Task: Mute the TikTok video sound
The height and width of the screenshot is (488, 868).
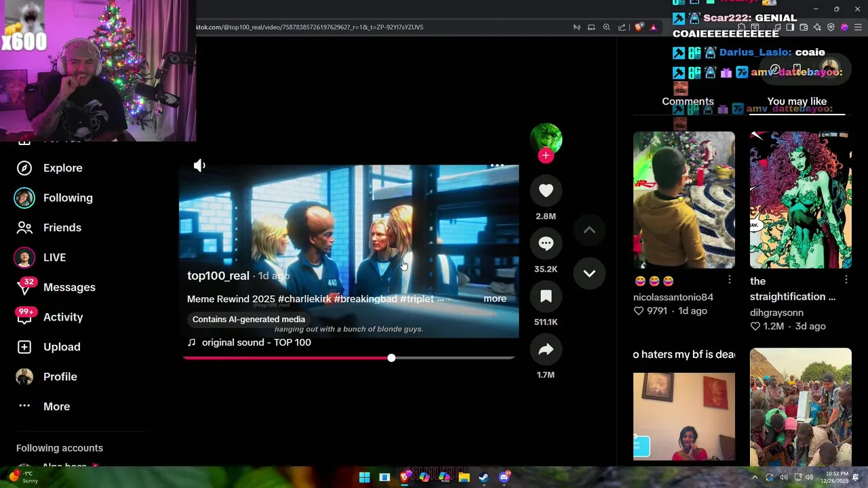Action: (199, 165)
